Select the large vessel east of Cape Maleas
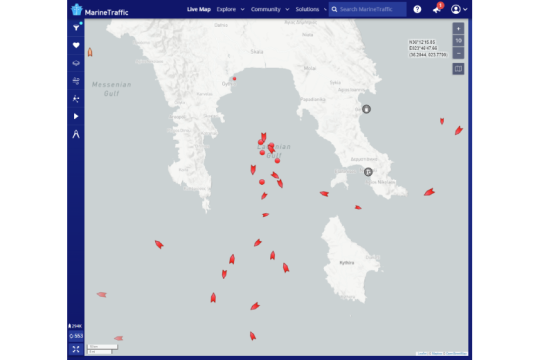Viewport: 540px width, 360px height. pyautogui.click(x=429, y=192)
